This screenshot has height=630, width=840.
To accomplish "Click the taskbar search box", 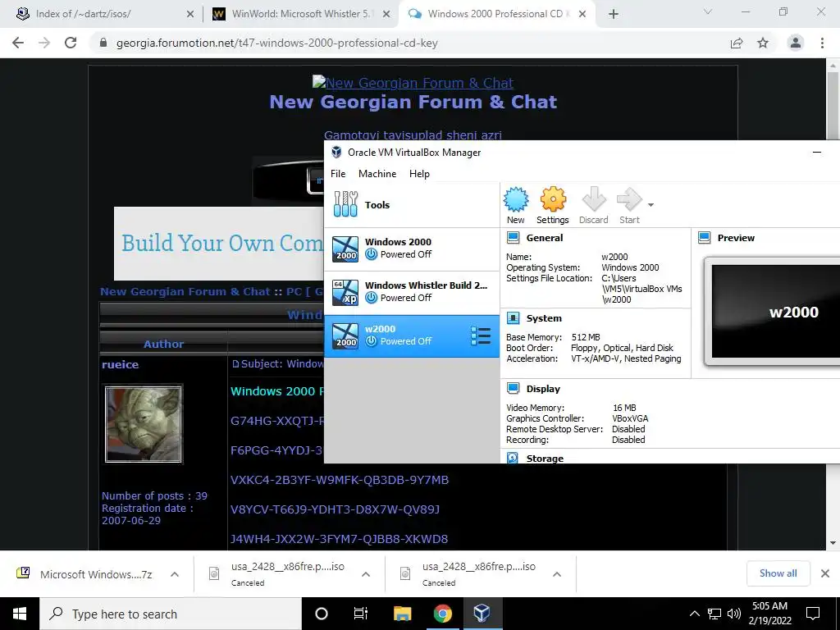I will tap(171, 614).
